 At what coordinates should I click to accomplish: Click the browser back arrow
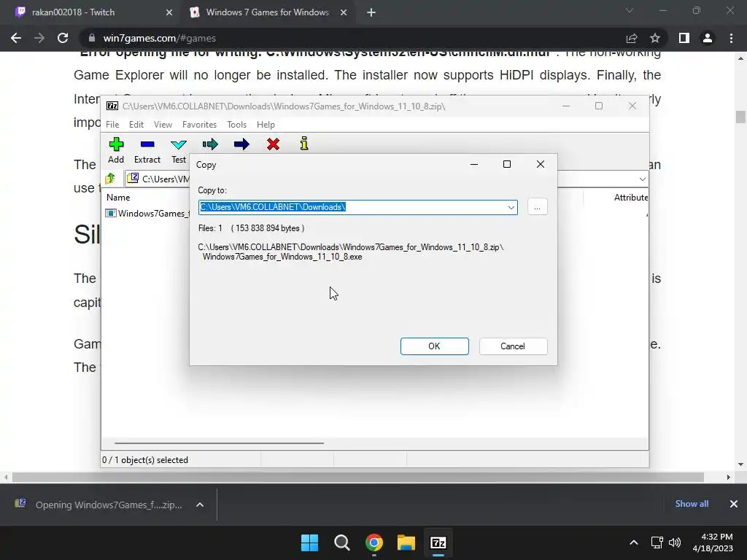coord(16,38)
